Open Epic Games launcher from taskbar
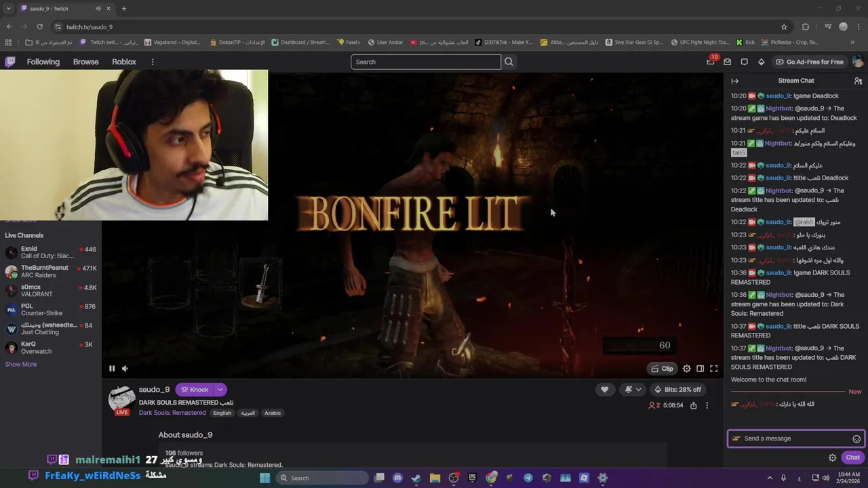 473,478
